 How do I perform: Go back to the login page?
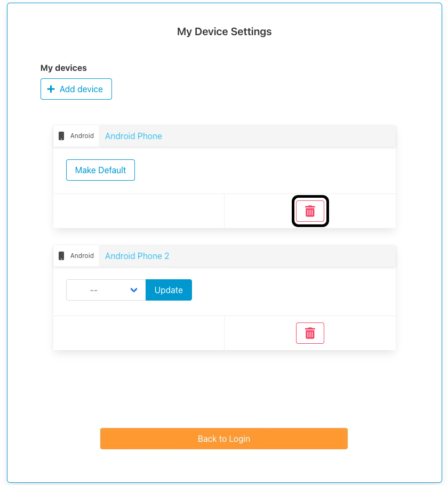pyautogui.click(x=223, y=439)
